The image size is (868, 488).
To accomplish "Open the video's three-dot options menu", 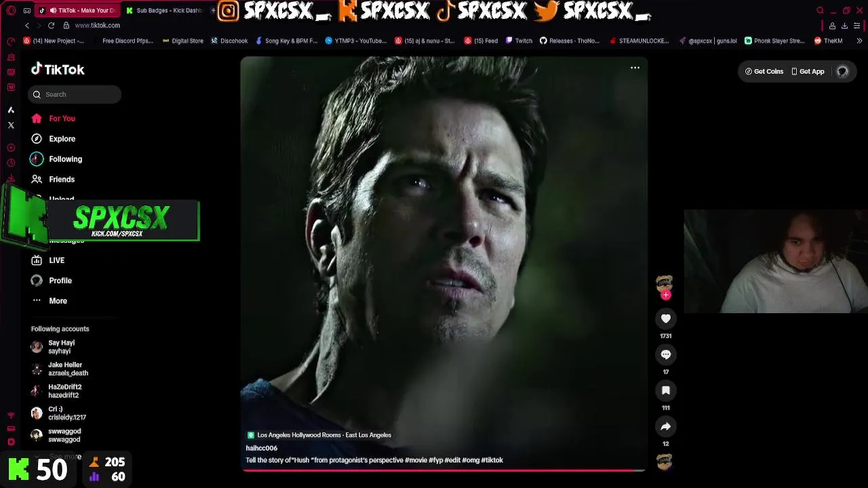I will coord(635,68).
